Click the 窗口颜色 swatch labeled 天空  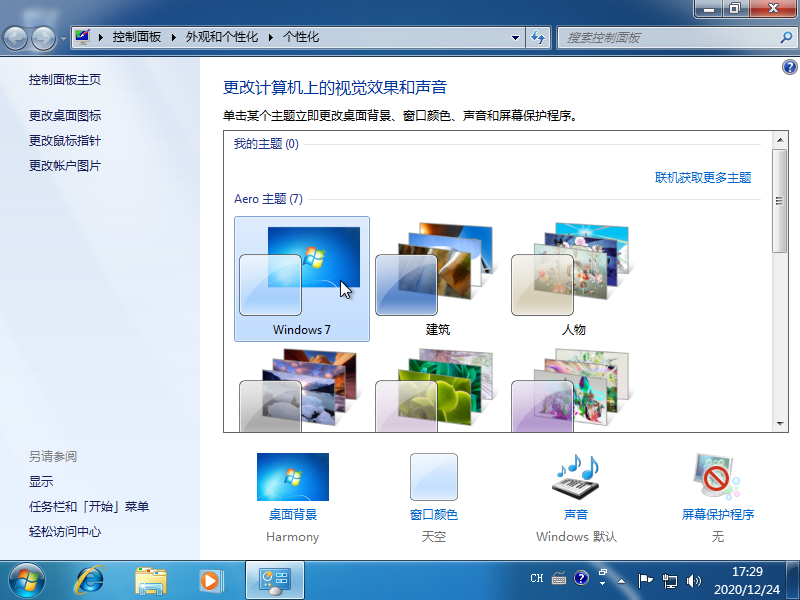pyautogui.click(x=433, y=477)
